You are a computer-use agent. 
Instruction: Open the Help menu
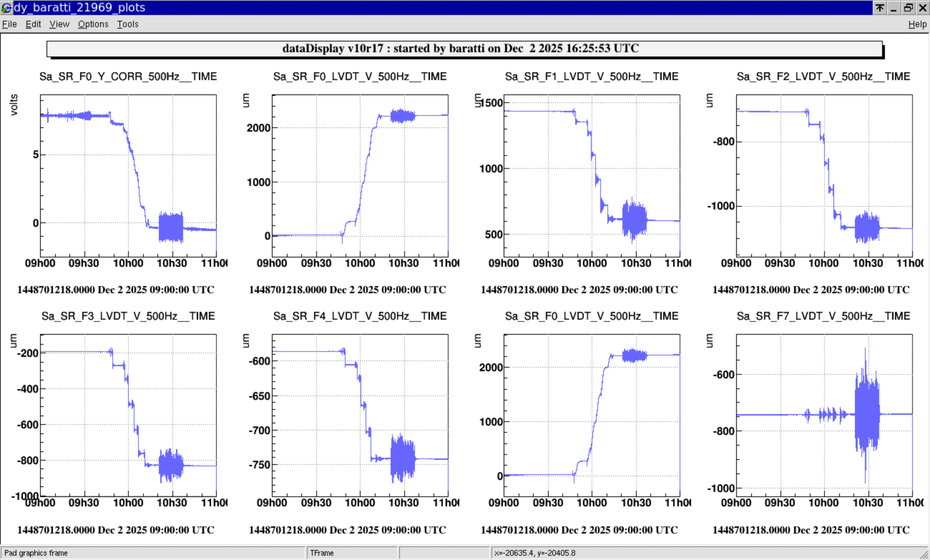[917, 24]
